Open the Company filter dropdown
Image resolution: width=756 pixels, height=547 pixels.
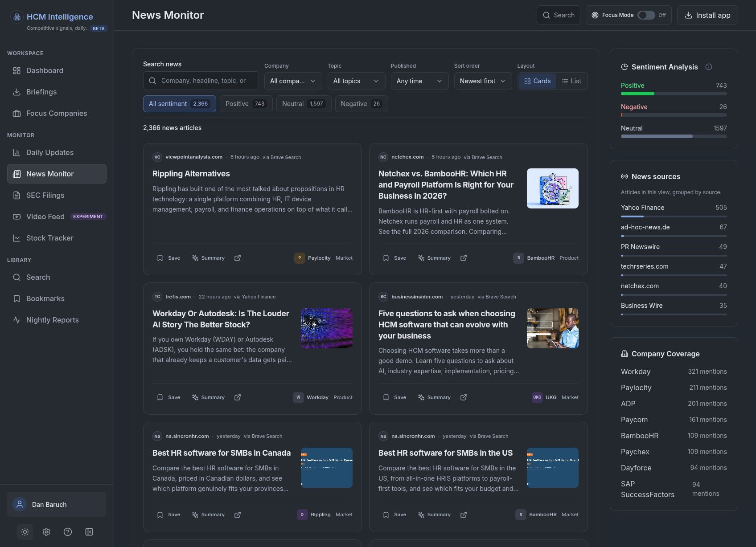pyautogui.click(x=293, y=81)
